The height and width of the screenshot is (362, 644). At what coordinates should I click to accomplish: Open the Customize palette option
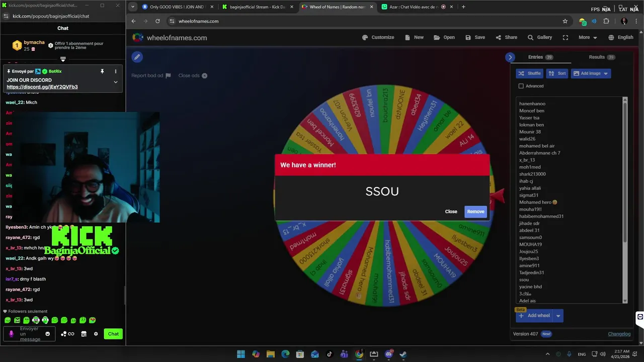pos(378,37)
